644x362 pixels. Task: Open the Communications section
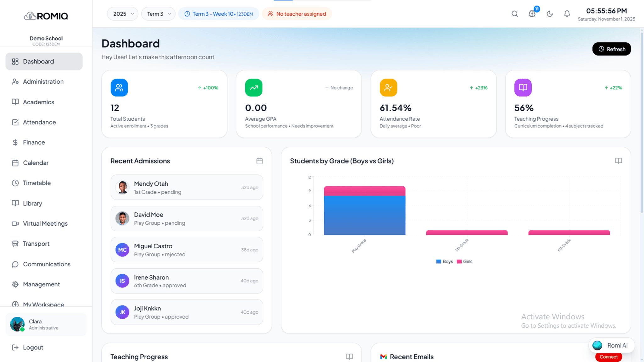tap(47, 264)
